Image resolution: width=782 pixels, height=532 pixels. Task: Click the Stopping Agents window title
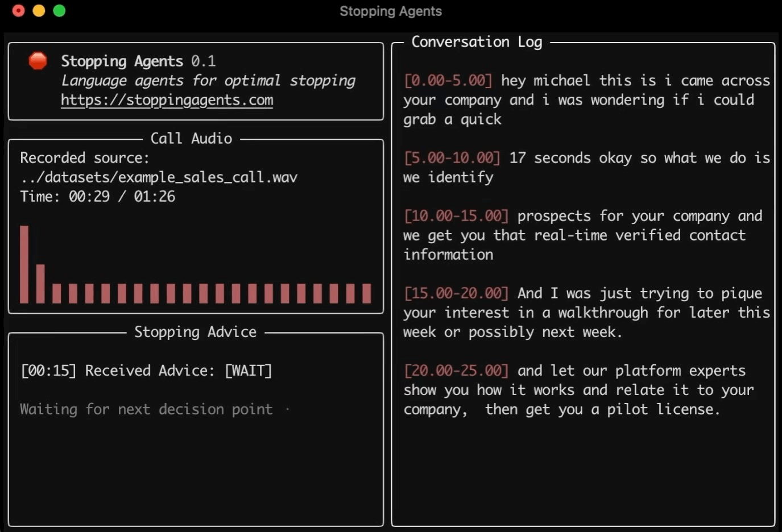pos(391,11)
